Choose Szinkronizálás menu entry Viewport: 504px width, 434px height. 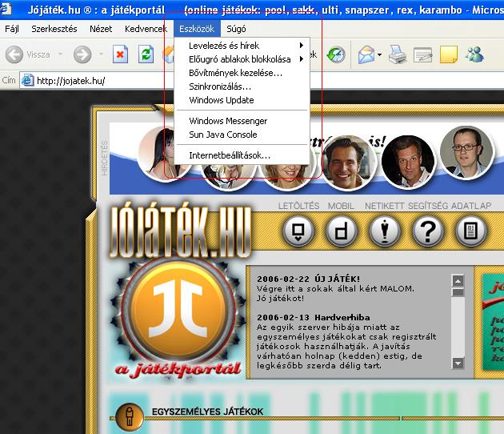(242, 86)
